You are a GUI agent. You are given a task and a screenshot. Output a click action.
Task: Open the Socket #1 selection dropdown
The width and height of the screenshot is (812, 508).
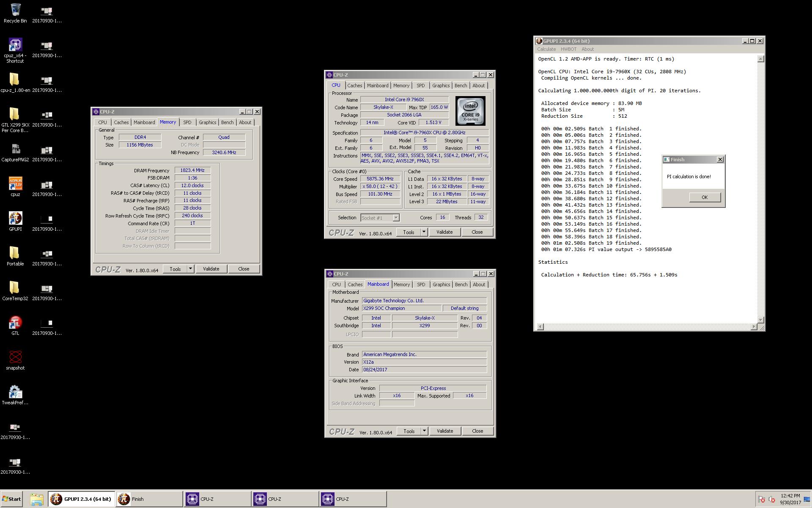click(x=380, y=218)
